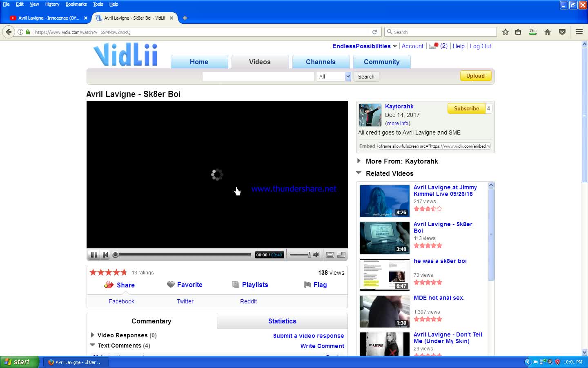Viewport: 588px width, 368px height.
Task: Click the secure padlock icon
Action: [28, 32]
